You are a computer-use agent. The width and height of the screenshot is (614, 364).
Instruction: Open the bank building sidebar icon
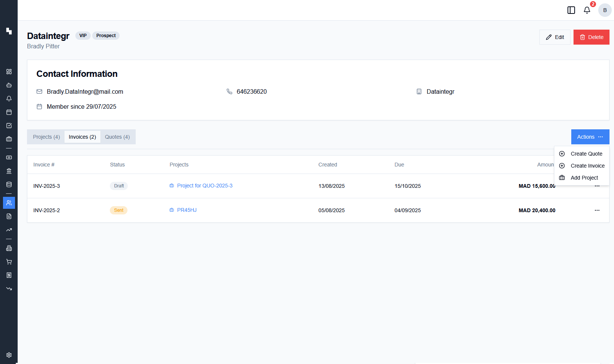pyautogui.click(x=9, y=171)
